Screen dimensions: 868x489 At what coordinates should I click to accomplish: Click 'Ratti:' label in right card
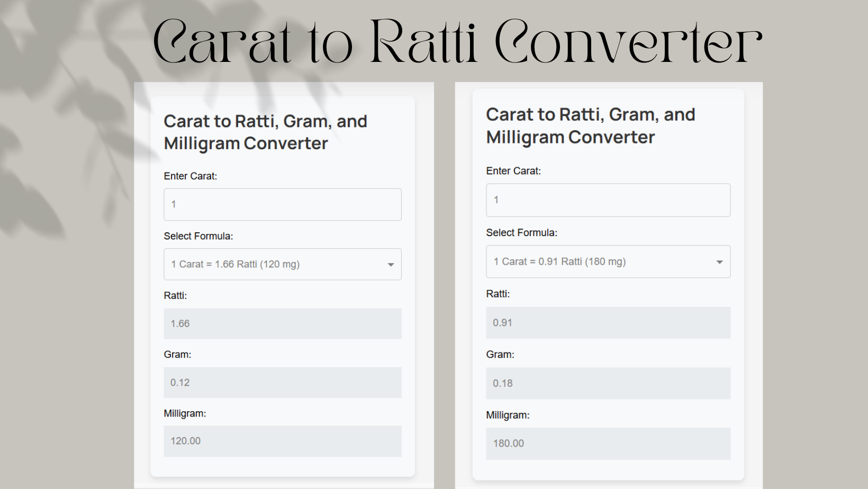tap(498, 294)
